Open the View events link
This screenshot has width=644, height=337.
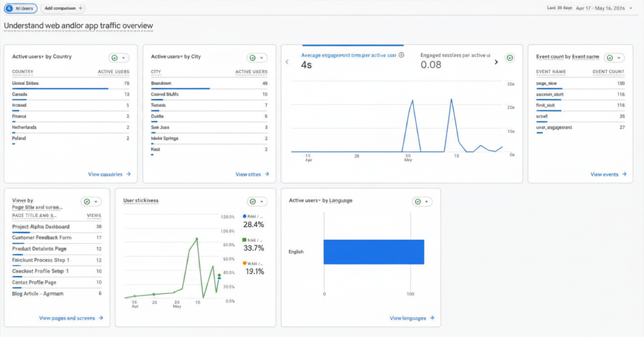(608, 174)
